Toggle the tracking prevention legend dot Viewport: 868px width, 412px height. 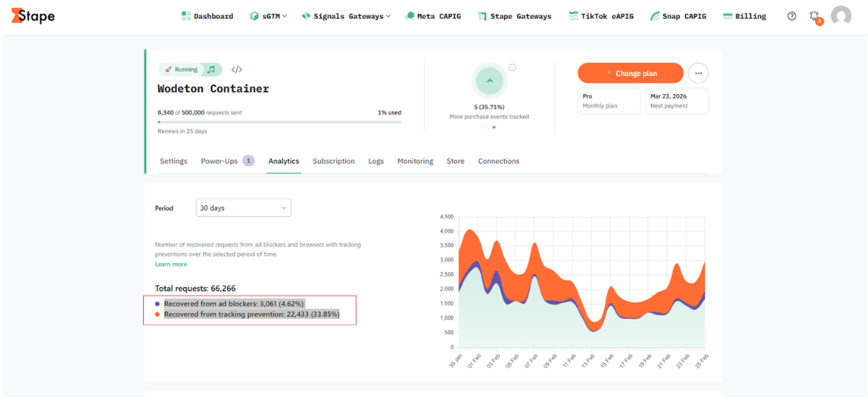(x=158, y=314)
